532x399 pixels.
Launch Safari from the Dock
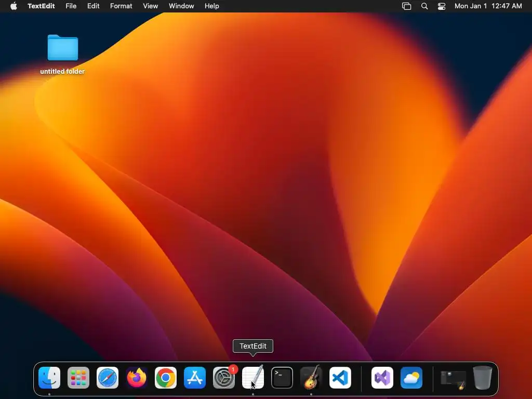point(108,378)
